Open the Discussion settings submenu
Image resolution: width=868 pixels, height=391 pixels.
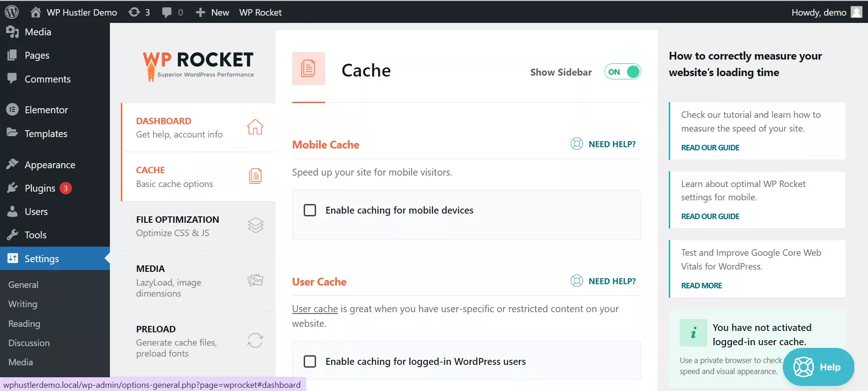pyautogui.click(x=29, y=343)
